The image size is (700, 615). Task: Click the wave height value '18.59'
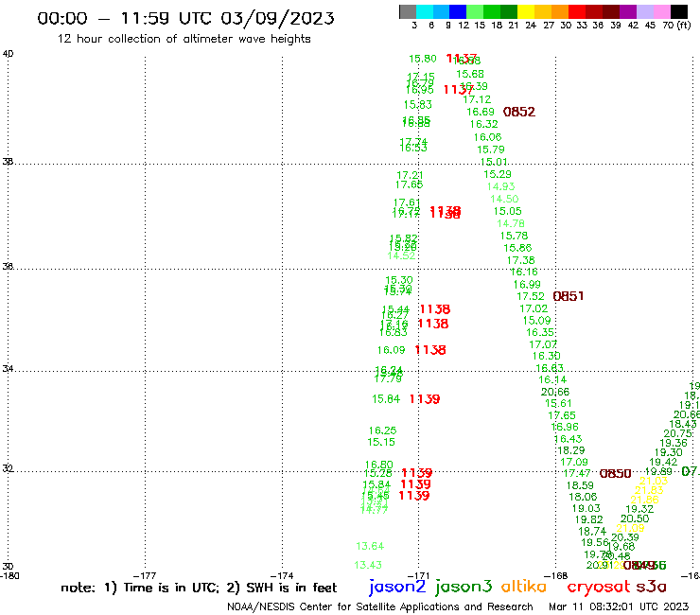pyautogui.click(x=580, y=485)
